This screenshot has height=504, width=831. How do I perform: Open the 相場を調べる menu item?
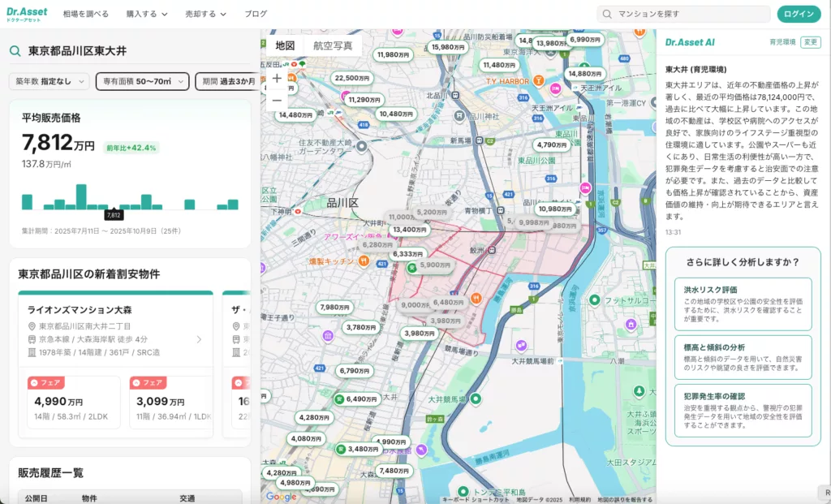(x=86, y=14)
